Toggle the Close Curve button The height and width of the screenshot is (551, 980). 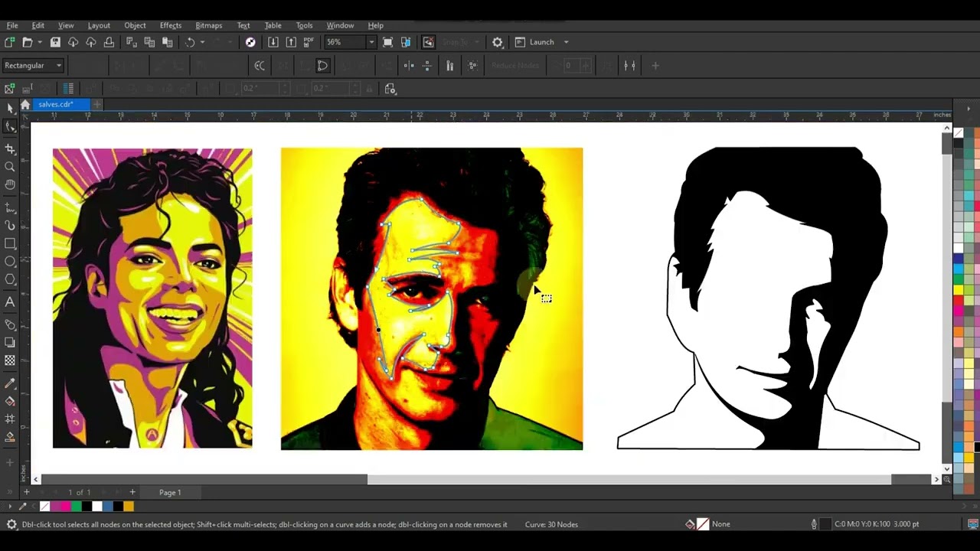(x=322, y=66)
